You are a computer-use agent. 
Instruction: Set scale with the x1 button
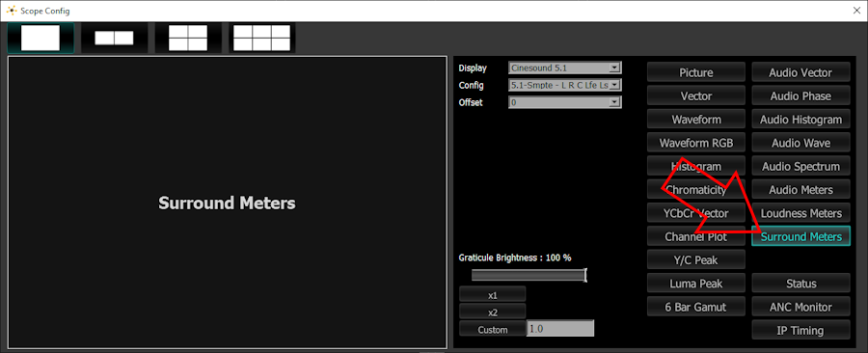492,295
